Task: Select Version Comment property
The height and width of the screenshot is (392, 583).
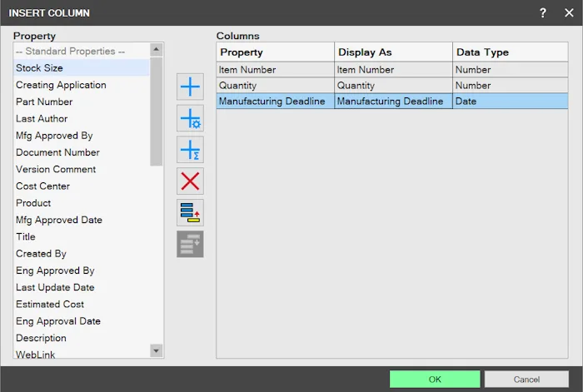Action: pyautogui.click(x=82, y=170)
